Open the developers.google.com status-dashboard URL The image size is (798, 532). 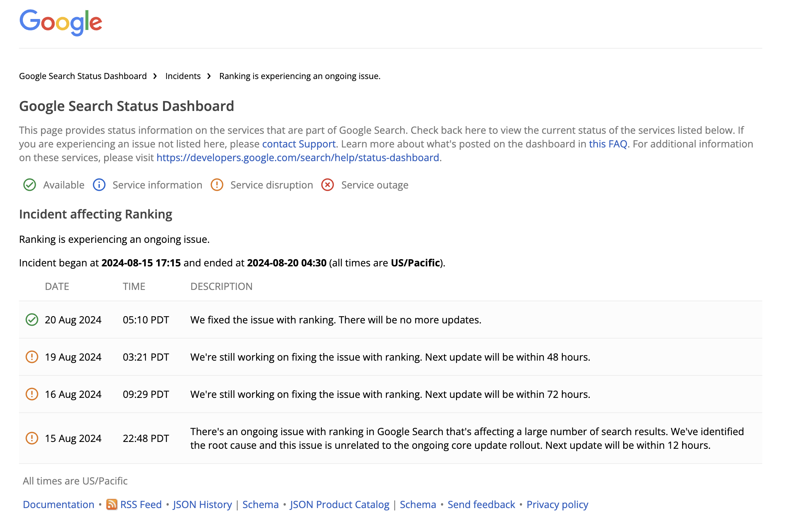(298, 158)
